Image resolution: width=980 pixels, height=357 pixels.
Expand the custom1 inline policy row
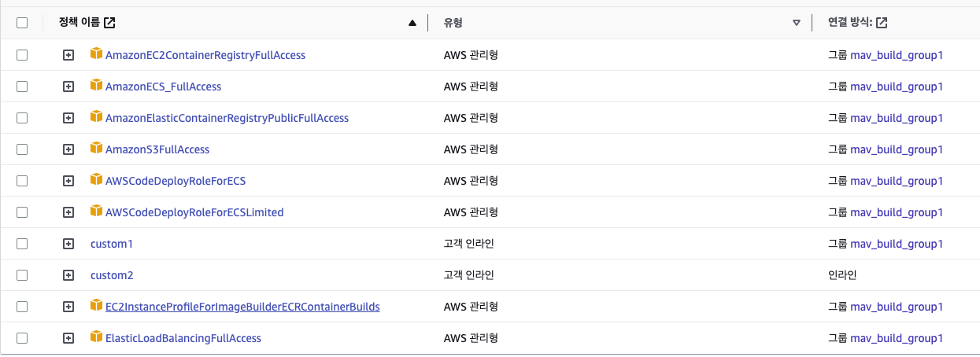click(68, 244)
